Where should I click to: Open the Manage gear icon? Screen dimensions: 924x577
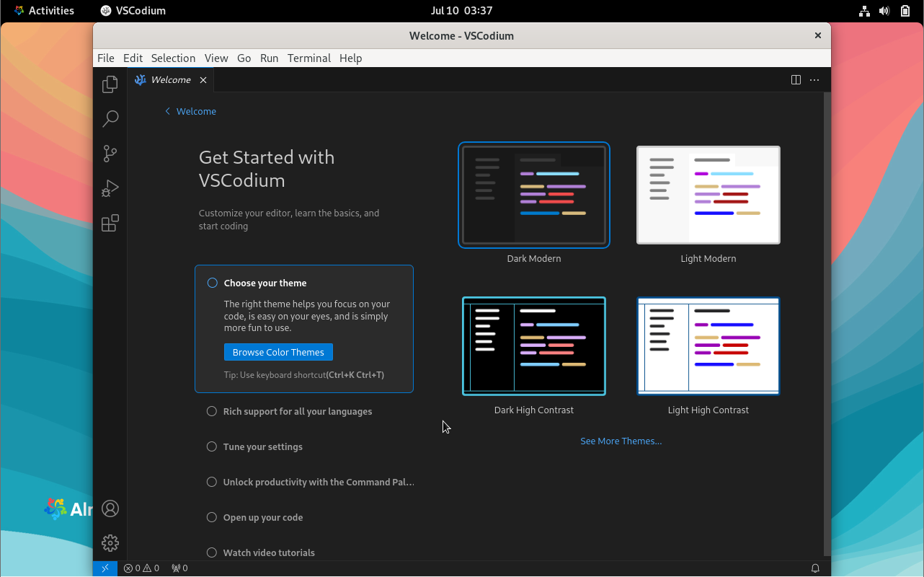[110, 543]
